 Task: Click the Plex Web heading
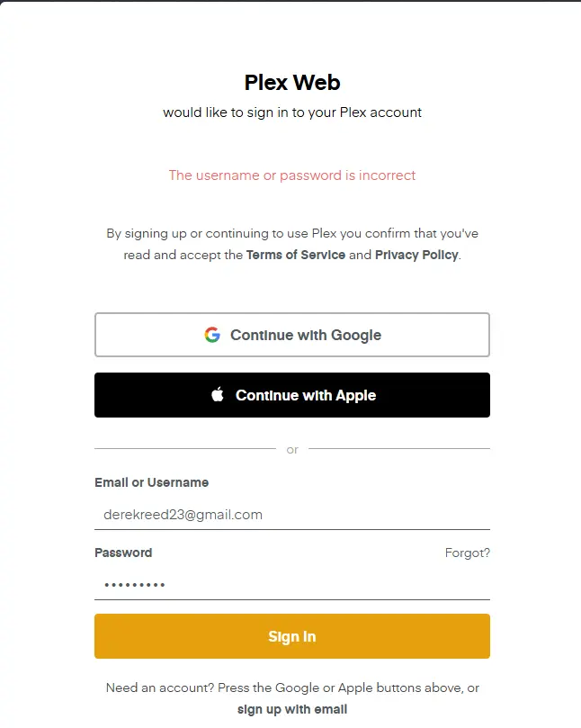pyautogui.click(x=292, y=83)
